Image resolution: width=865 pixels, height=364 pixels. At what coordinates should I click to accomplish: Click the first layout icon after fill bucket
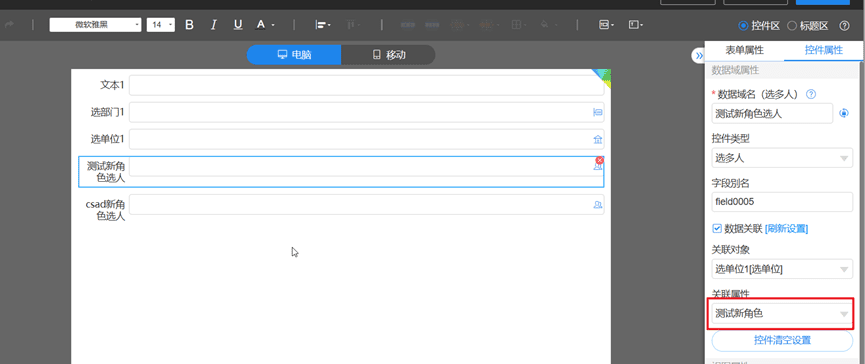[606, 25]
